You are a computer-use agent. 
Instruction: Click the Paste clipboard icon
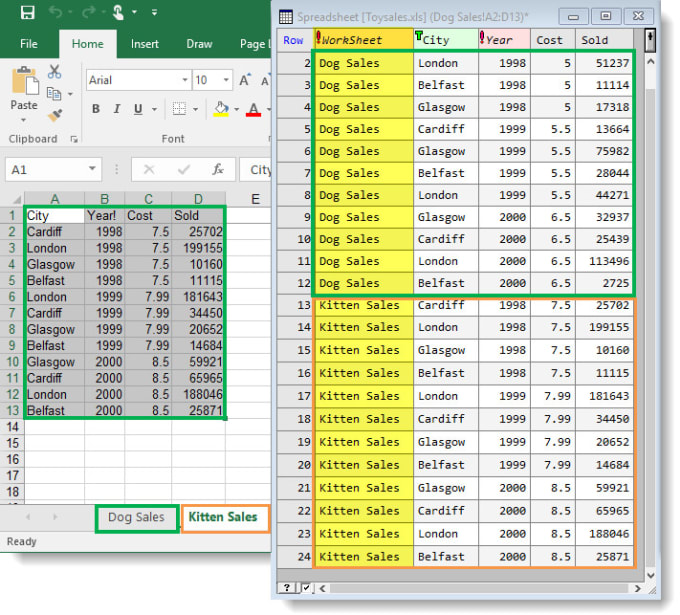24,81
